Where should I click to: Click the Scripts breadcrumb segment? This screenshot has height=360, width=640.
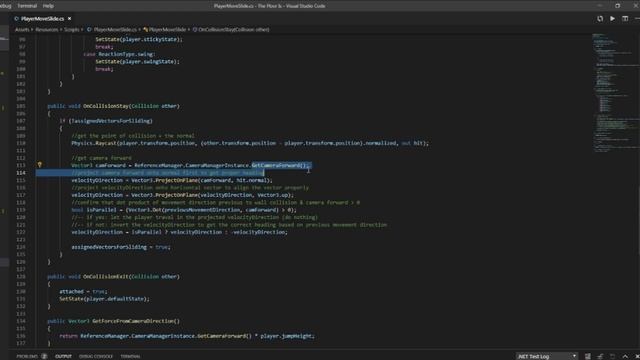click(x=71, y=29)
